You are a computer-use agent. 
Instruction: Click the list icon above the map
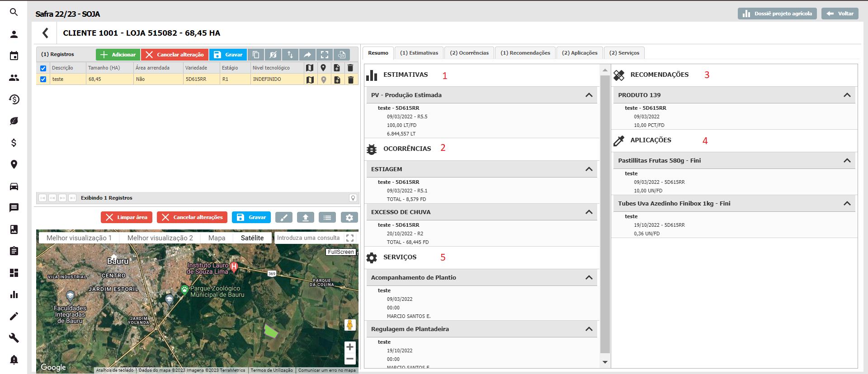click(327, 217)
